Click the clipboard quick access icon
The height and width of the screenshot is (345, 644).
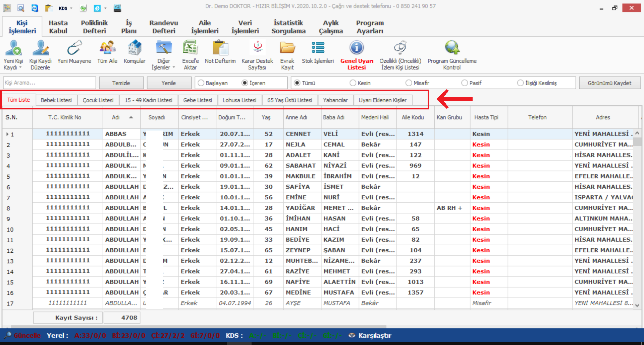click(49, 8)
